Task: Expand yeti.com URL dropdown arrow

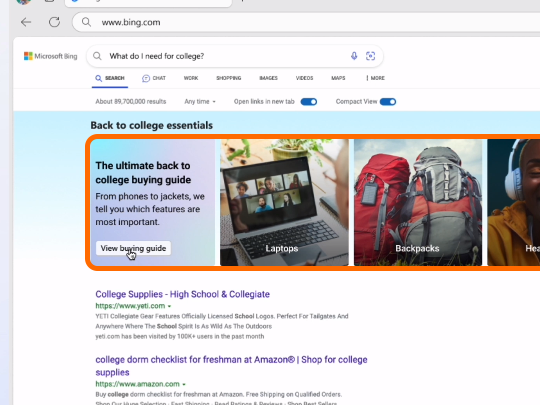Action: [x=169, y=306]
